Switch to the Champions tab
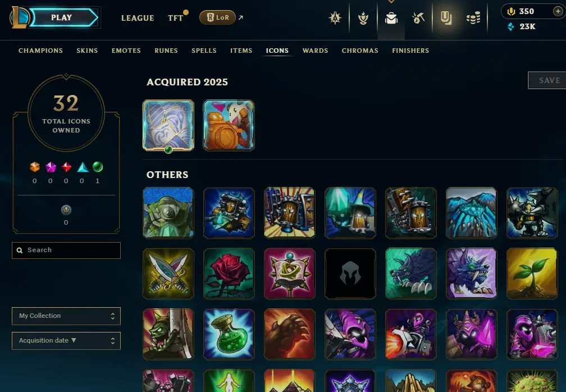This screenshot has height=392, width=566. (x=40, y=51)
